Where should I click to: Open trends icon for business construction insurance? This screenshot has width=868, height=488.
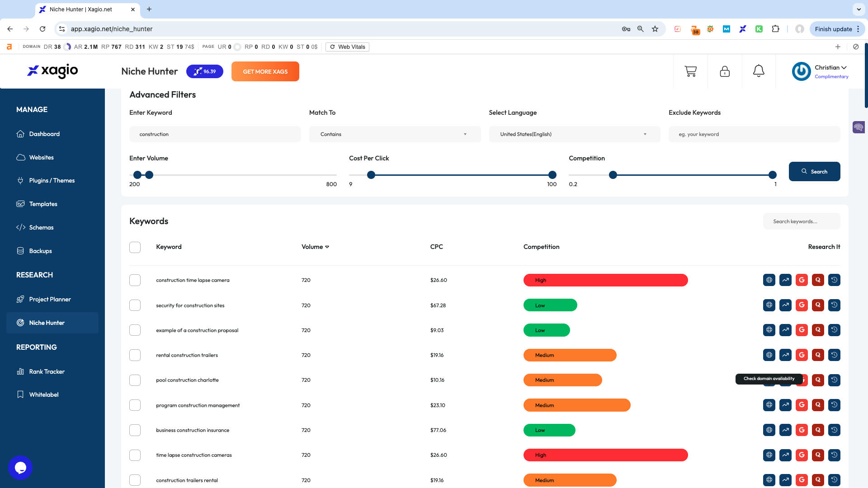pyautogui.click(x=785, y=430)
